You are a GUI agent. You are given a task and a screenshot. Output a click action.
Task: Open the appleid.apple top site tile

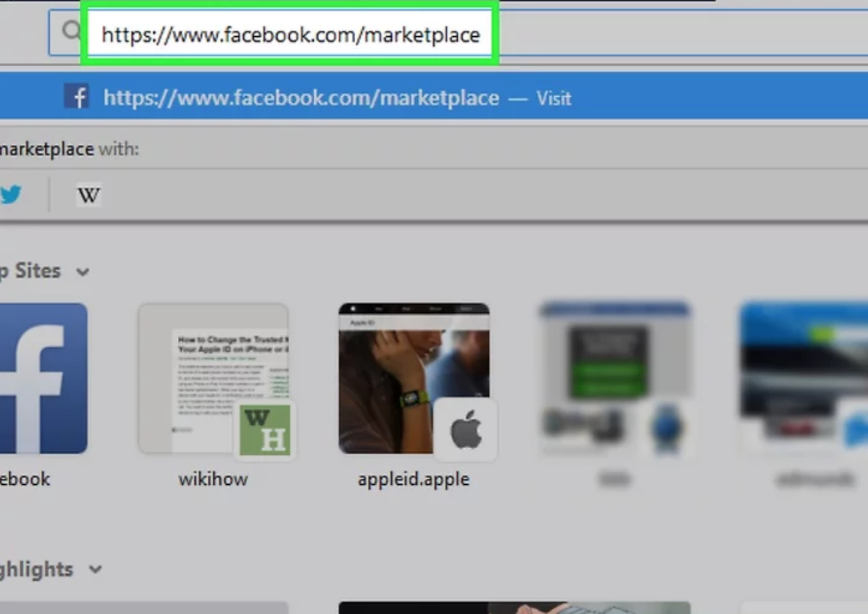(414, 378)
